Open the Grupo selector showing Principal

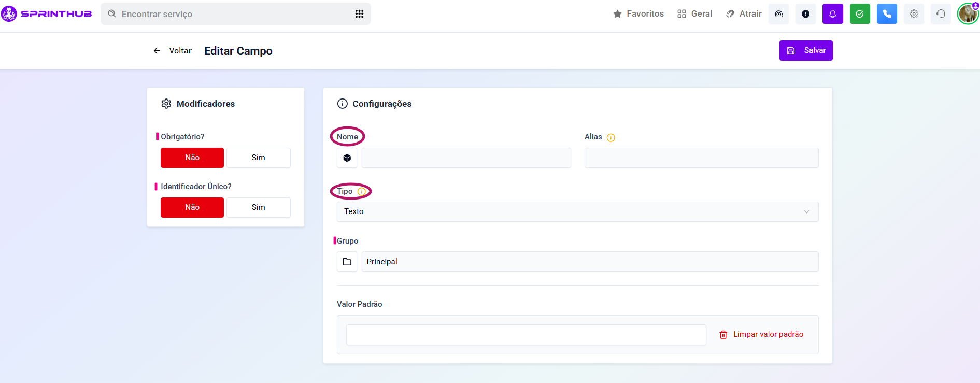click(589, 262)
